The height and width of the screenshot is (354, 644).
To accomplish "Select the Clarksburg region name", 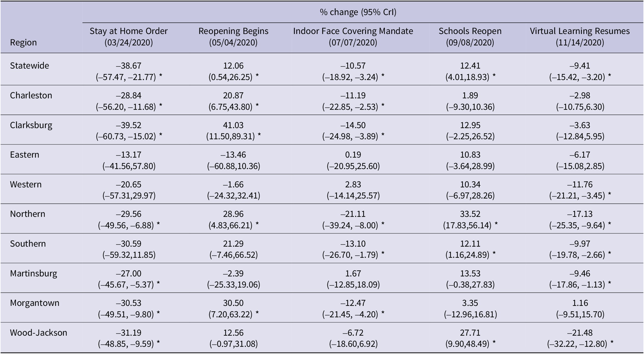I will [31, 125].
